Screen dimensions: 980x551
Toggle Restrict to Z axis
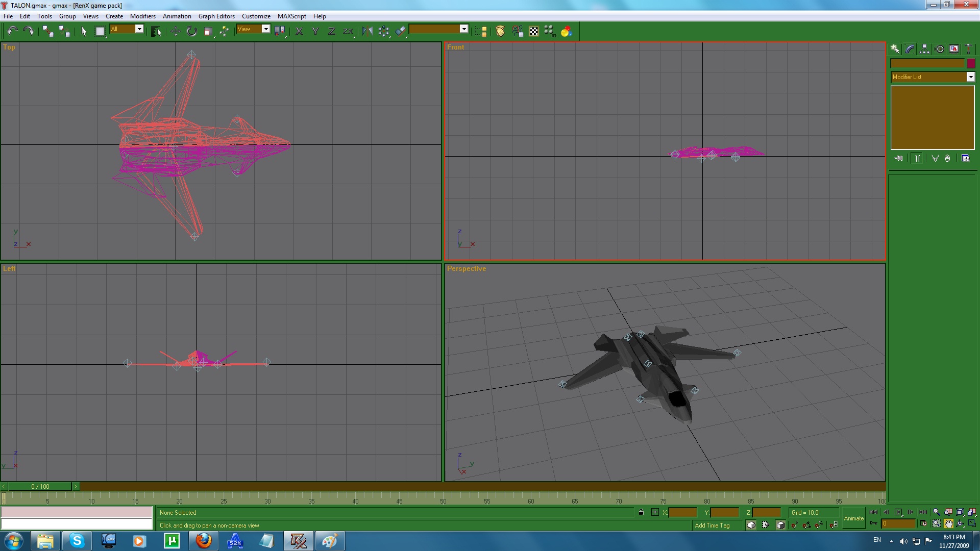pyautogui.click(x=332, y=31)
